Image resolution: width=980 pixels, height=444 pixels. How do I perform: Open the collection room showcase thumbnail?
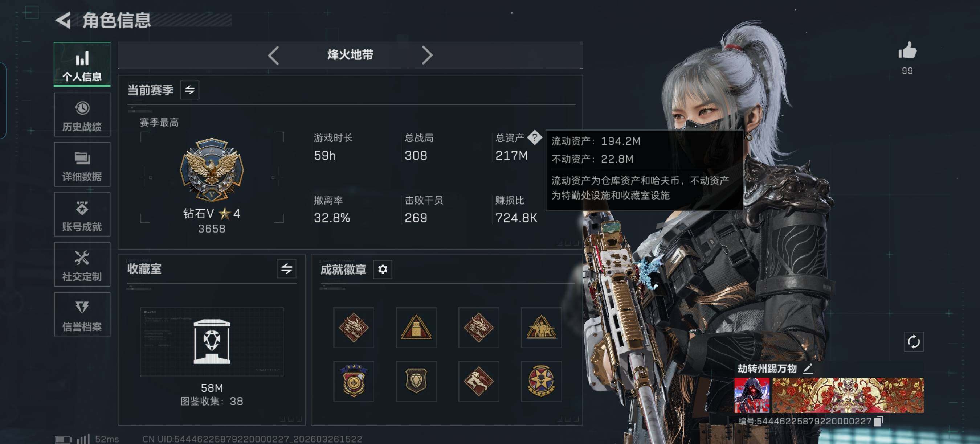tap(212, 341)
